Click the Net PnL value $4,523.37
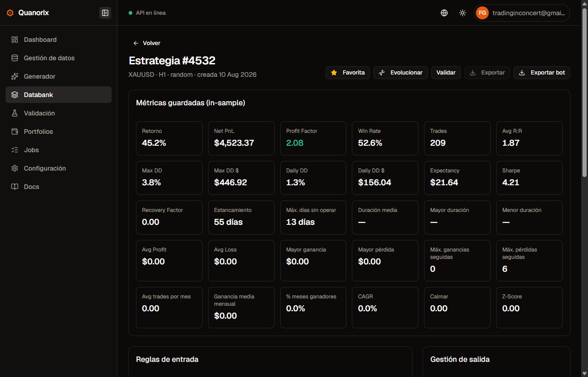Image resolution: width=588 pixels, height=377 pixels. (x=234, y=143)
